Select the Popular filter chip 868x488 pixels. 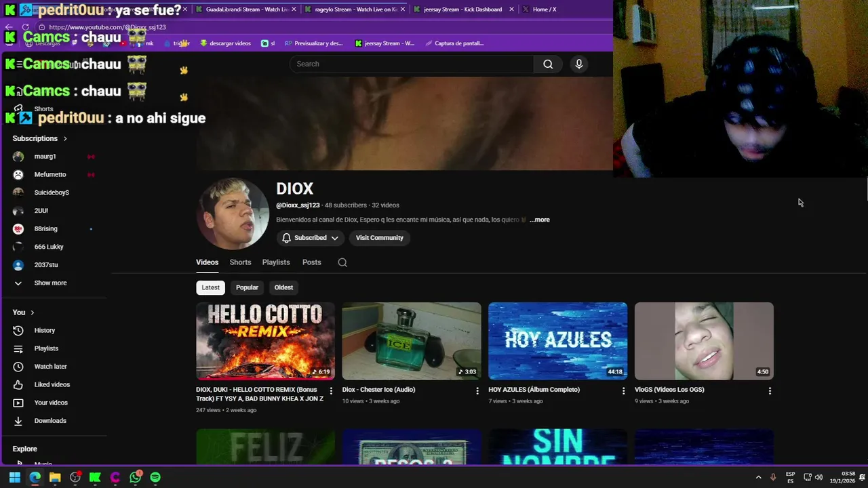click(247, 287)
